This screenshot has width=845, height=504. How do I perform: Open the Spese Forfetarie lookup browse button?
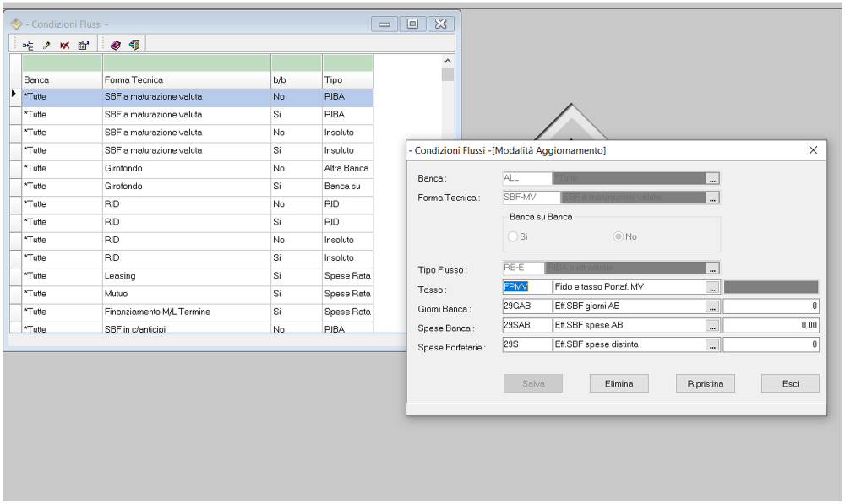pos(712,345)
